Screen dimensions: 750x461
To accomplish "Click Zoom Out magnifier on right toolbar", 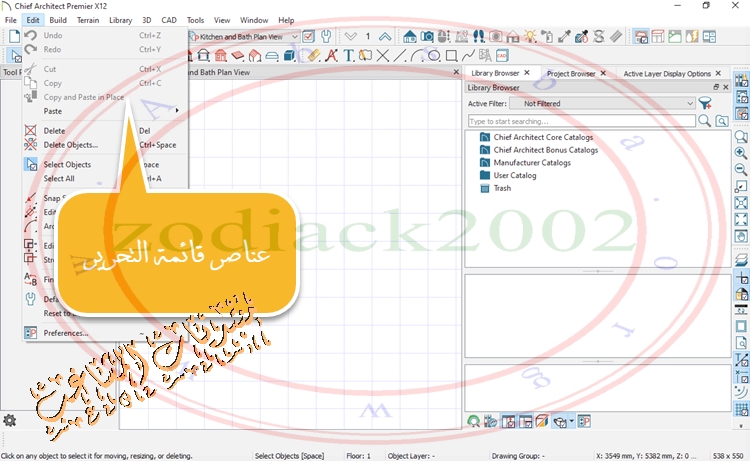I will (x=741, y=169).
